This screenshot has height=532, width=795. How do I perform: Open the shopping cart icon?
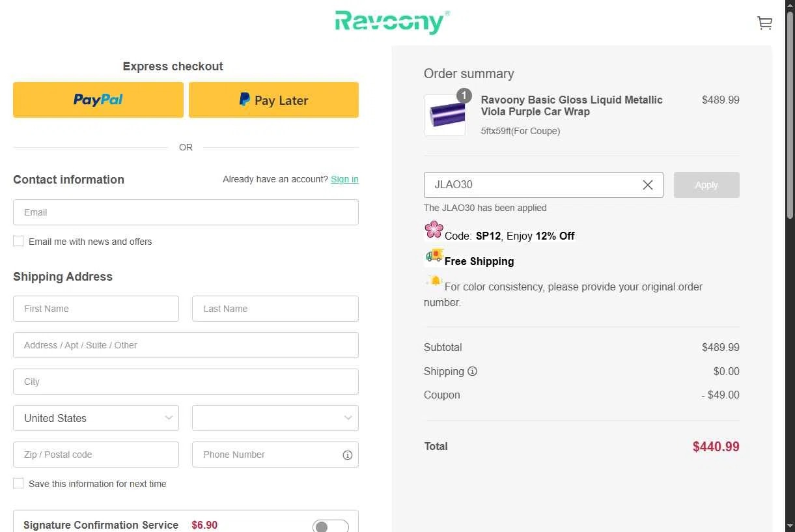[x=764, y=23]
